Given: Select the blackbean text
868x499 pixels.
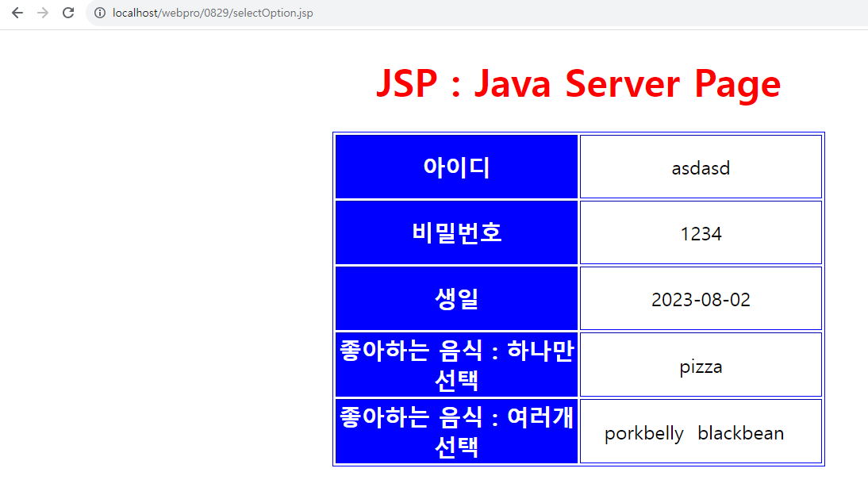Looking at the screenshot, I should [x=741, y=432].
